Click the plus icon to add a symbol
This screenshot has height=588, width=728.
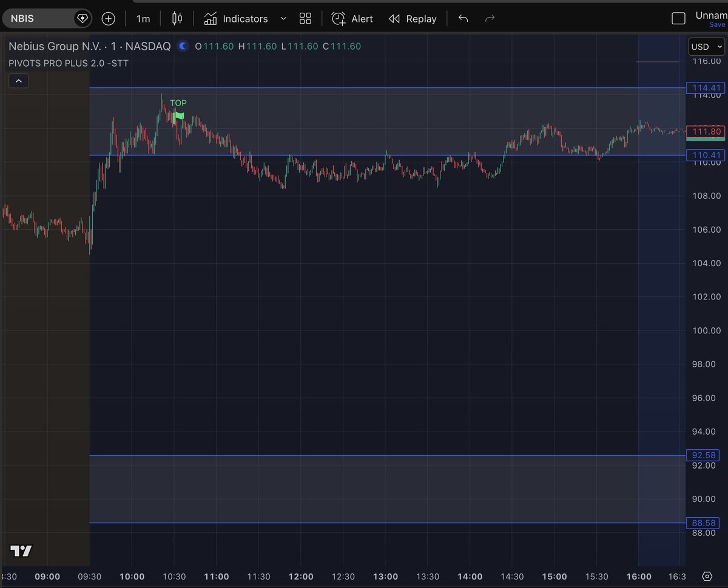108,19
